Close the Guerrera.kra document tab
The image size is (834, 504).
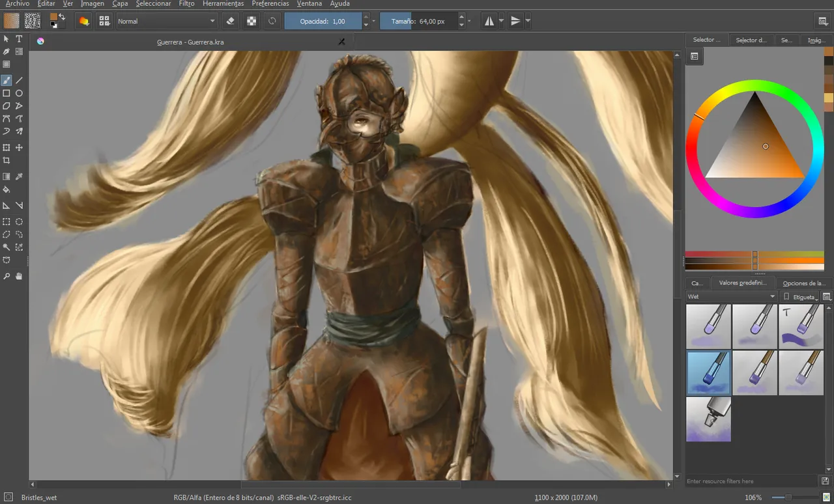point(341,41)
